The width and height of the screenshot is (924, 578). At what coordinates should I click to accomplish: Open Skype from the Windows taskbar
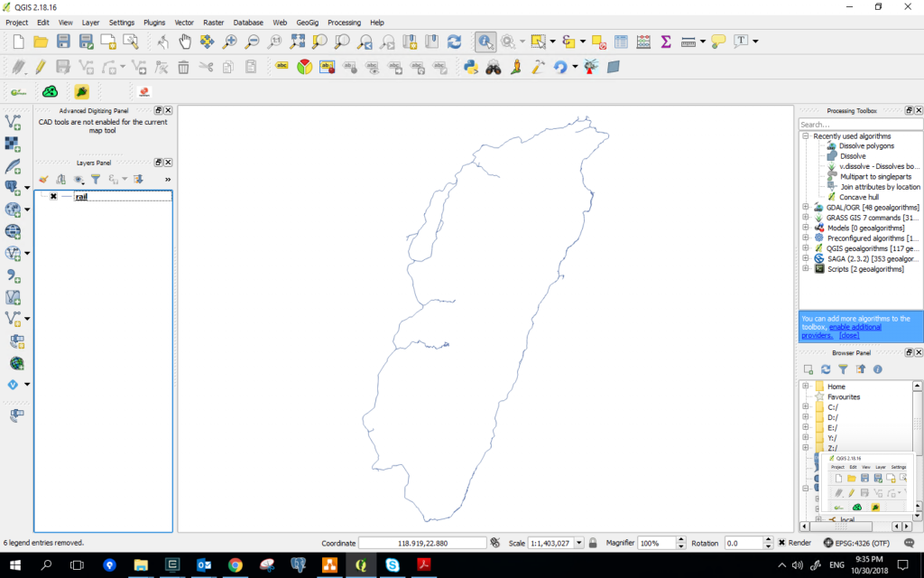coord(393,565)
